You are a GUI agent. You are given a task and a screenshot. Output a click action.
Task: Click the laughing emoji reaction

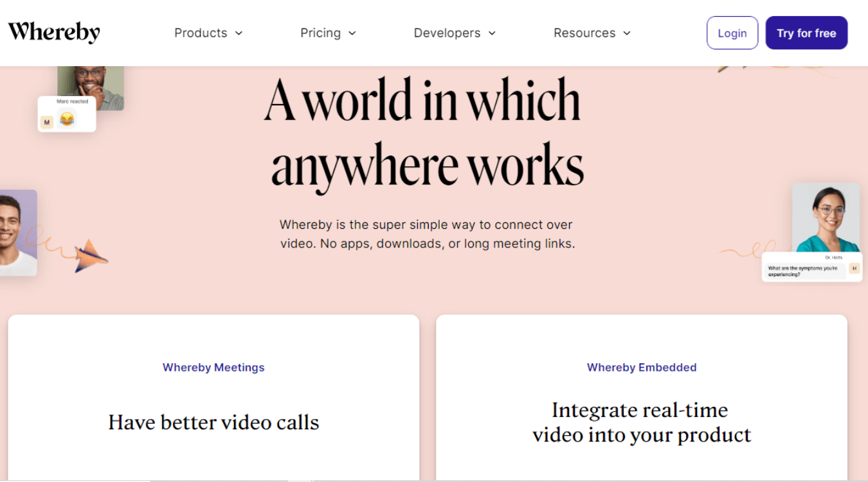coord(66,119)
